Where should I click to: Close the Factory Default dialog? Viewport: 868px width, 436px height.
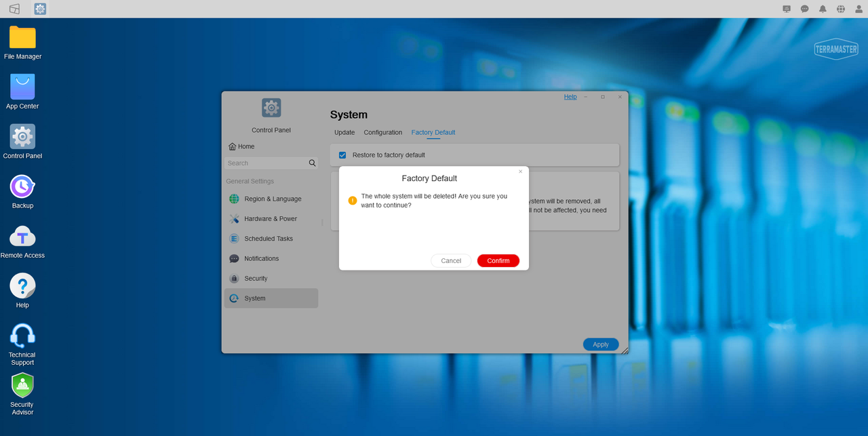(x=521, y=172)
